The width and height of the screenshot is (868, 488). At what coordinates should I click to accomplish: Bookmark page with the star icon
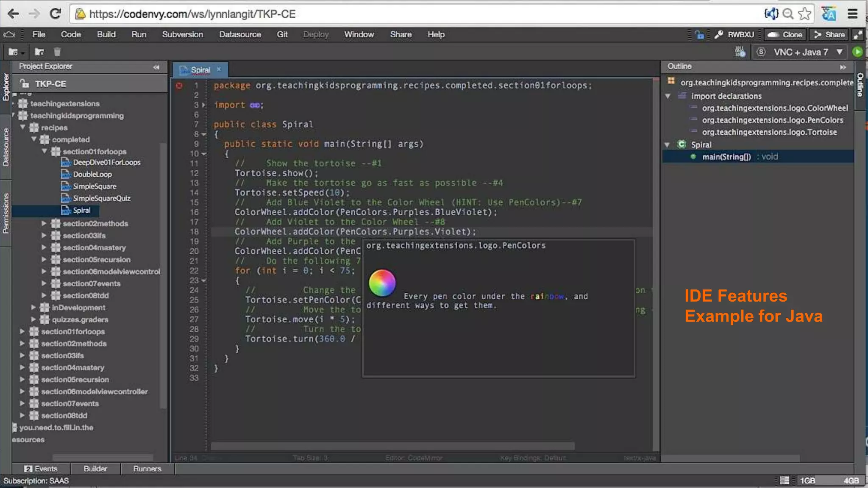(x=804, y=14)
